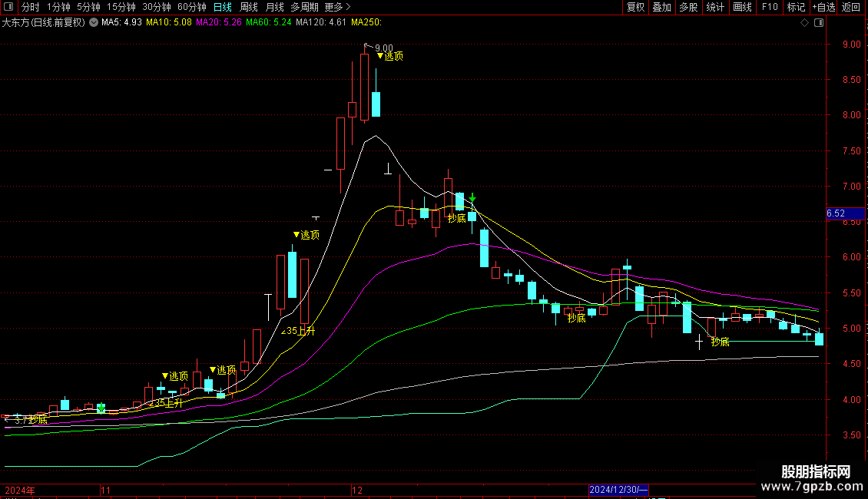This screenshot has width=868, height=499.
Task: Click the 标记 mark tool
Action: pos(796,8)
